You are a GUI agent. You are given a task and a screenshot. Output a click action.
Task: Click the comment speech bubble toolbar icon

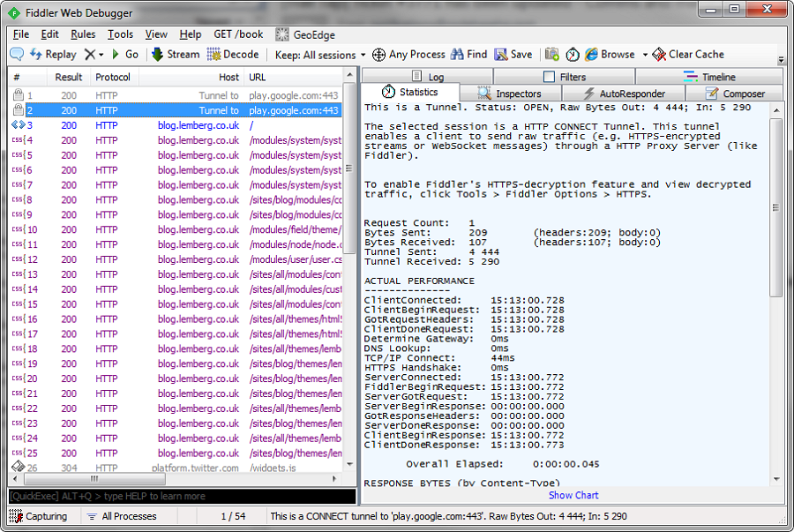pyautogui.click(x=17, y=54)
